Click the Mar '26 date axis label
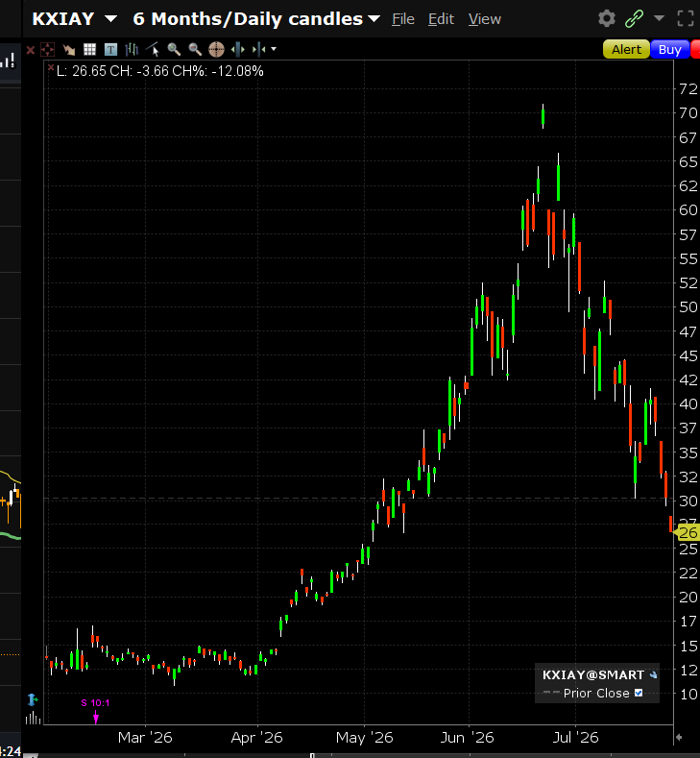This screenshot has height=758, width=700. pos(145,737)
